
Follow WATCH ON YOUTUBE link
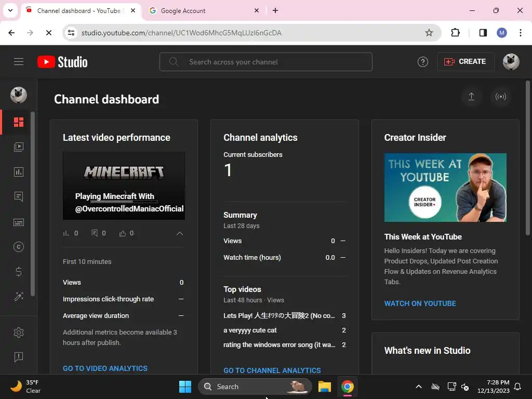click(420, 303)
